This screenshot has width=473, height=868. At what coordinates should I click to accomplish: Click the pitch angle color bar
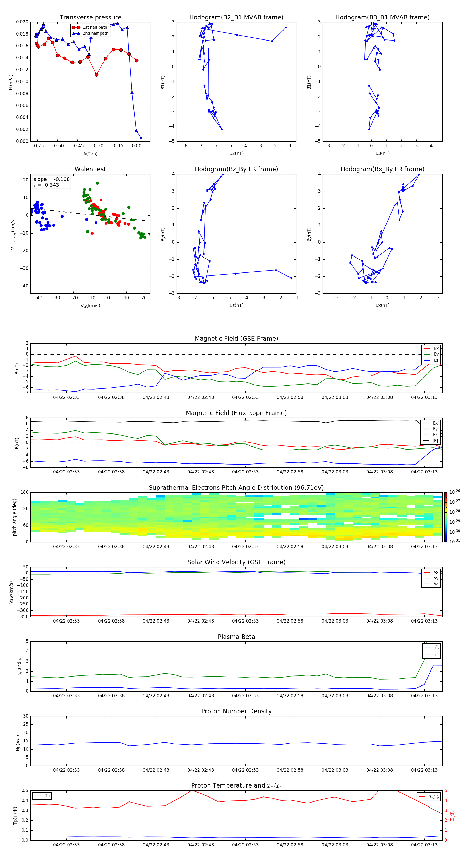[x=446, y=517]
